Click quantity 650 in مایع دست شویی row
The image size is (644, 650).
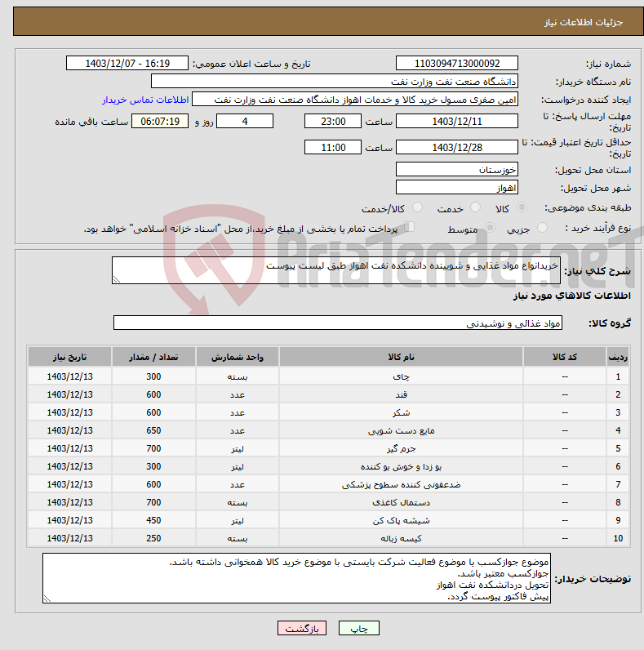point(153,430)
